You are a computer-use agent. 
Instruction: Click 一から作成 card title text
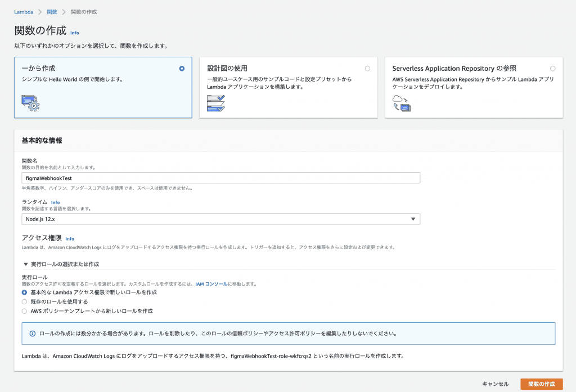[x=39, y=69]
